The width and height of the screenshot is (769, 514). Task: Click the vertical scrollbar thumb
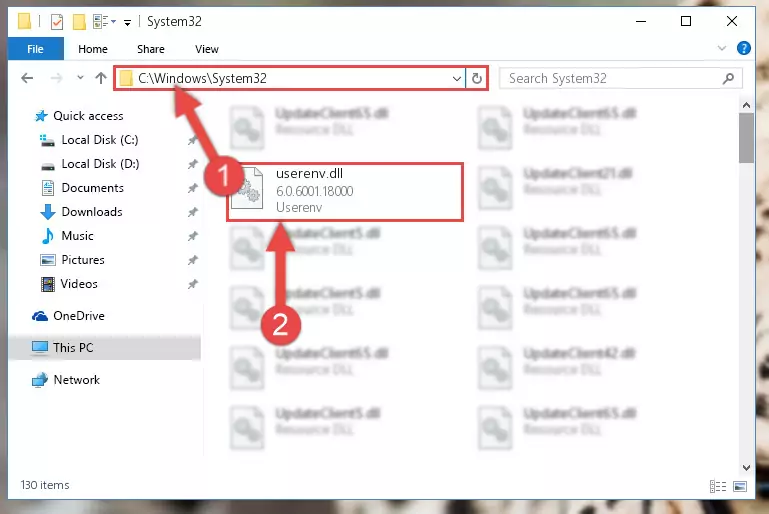click(746, 138)
